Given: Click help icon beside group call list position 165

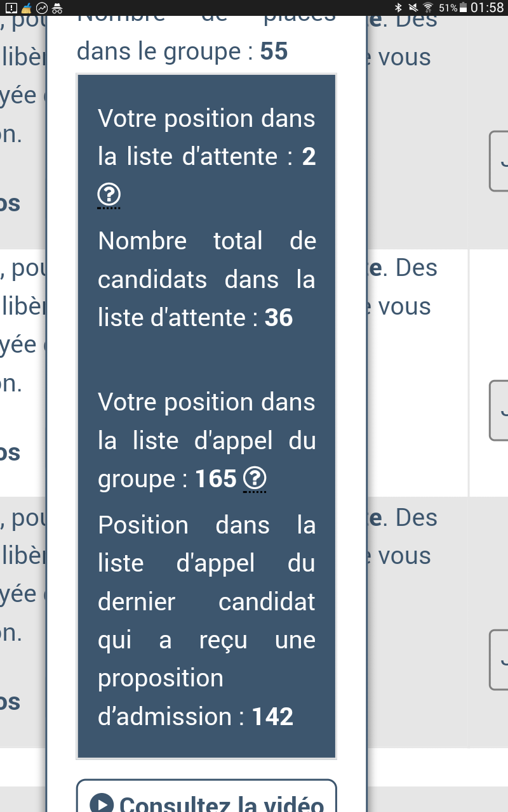Looking at the screenshot, I should (255, 479).
